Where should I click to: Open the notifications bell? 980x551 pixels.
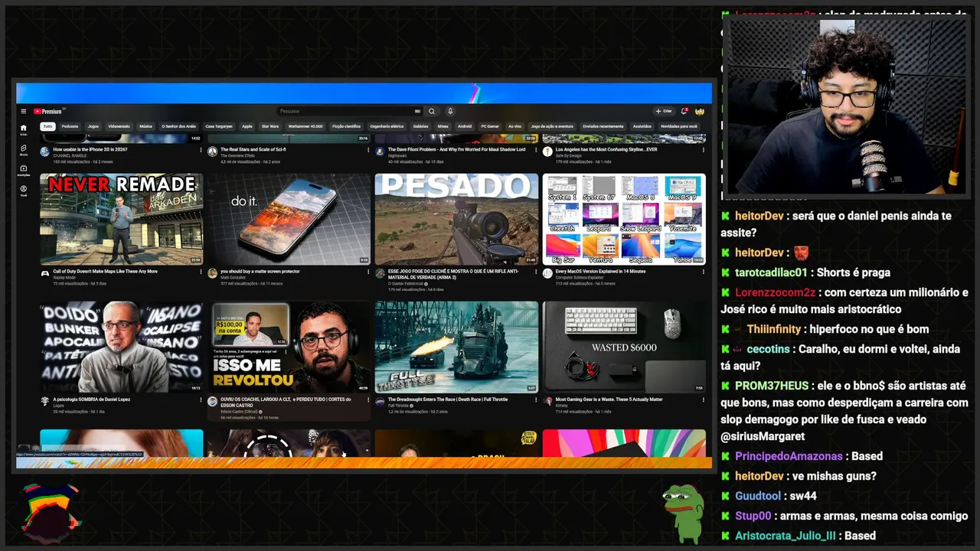(684, 111)
